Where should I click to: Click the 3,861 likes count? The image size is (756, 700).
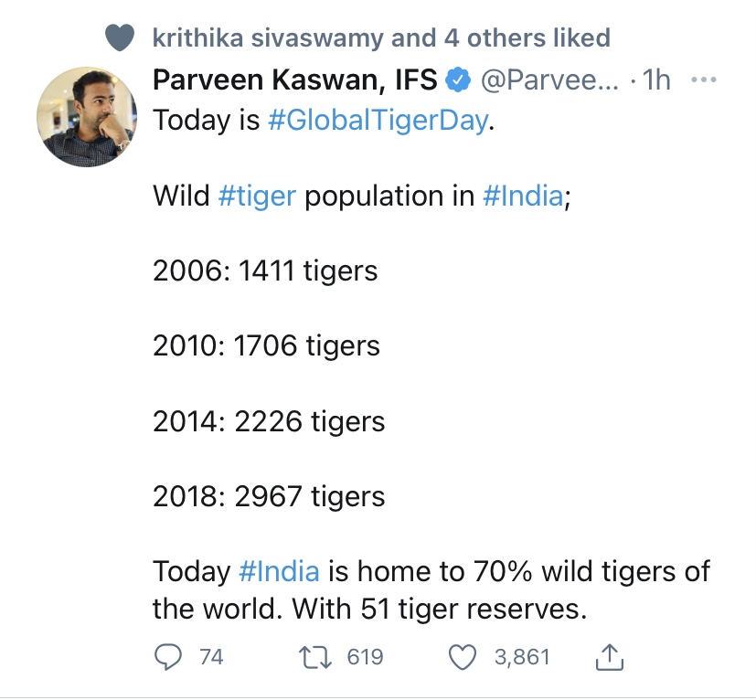[x=522, y=657]
